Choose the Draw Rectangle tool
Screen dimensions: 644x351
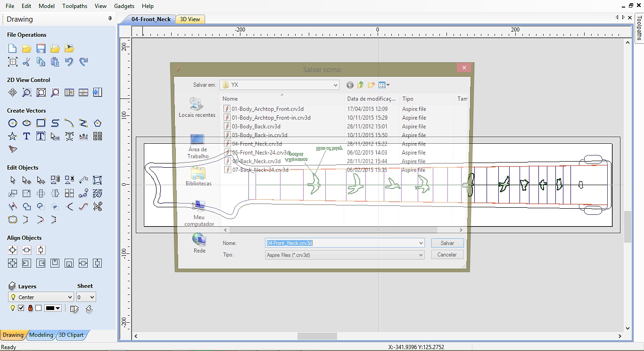[41, 123]
